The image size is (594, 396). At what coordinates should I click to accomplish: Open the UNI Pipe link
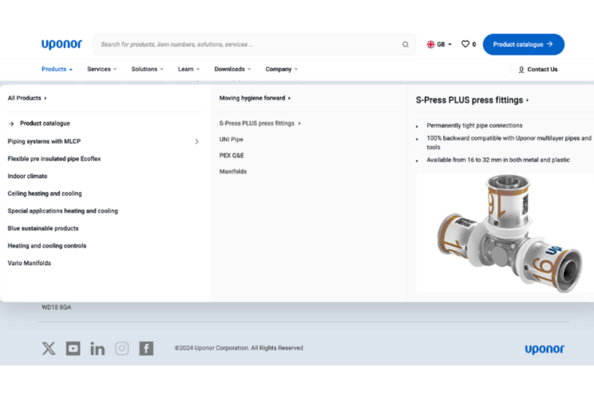231,139
